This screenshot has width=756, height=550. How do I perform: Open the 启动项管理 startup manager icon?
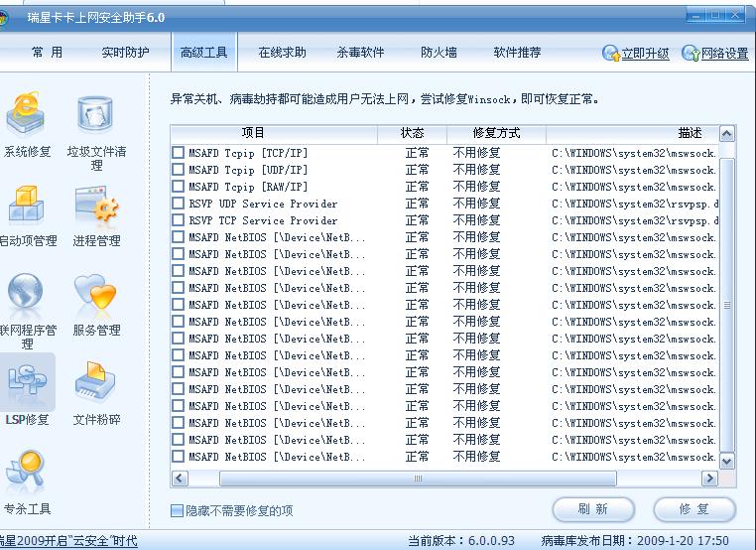click(26, 206)
